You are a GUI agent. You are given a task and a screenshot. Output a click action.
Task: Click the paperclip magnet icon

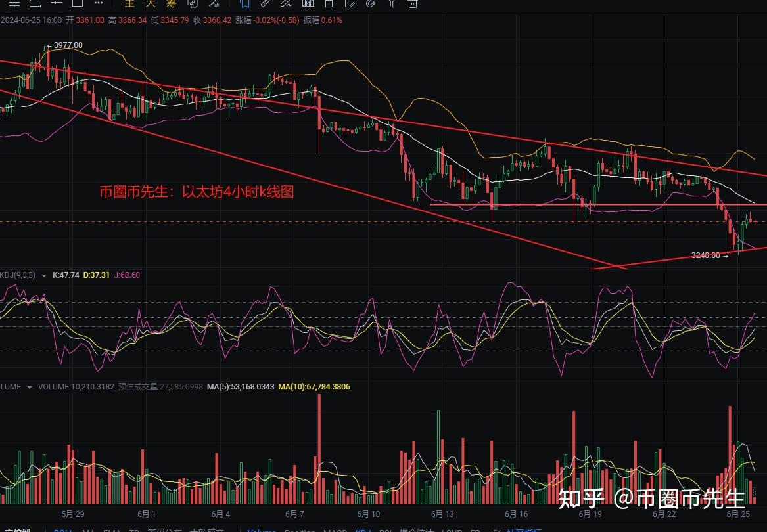[x=370, y=3]
